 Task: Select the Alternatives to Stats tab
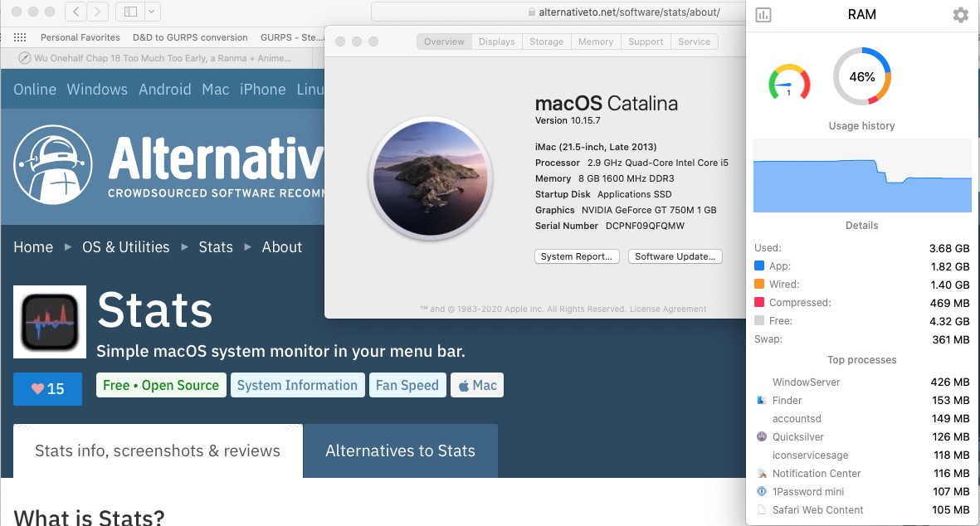pos(401,451)
